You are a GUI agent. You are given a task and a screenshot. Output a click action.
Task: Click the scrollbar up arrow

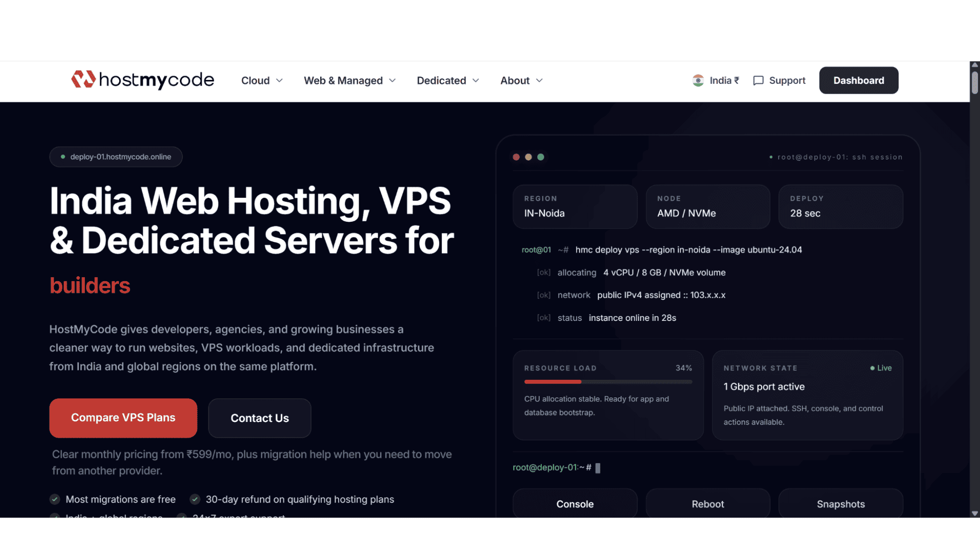(x=975, y=65)
